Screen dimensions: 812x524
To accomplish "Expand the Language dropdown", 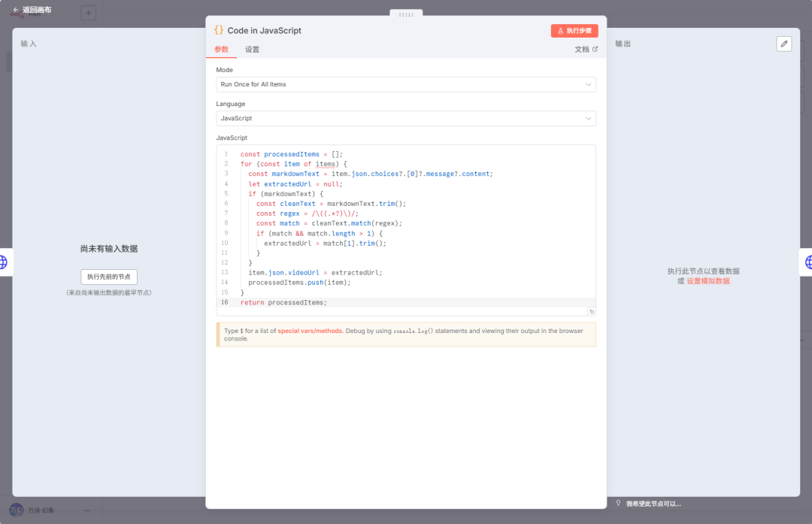I will click(x=406, y=118).
